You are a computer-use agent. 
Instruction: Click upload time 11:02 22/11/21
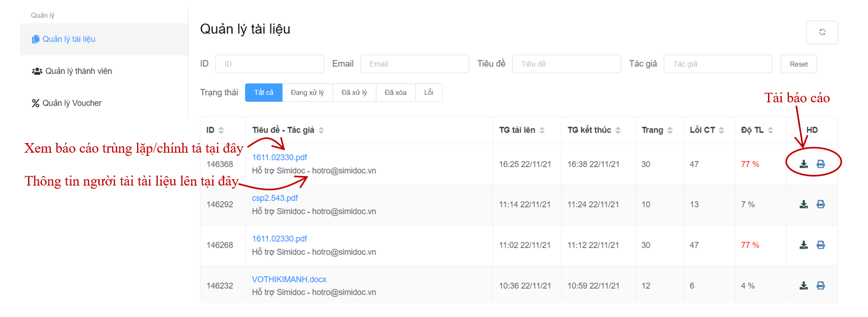[525, 245]
